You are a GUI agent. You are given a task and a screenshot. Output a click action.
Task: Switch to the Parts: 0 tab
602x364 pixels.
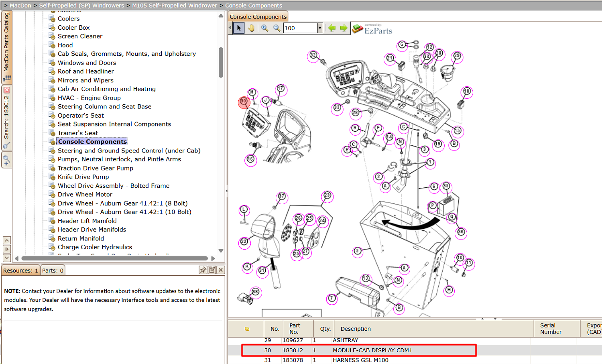[53, 270]
